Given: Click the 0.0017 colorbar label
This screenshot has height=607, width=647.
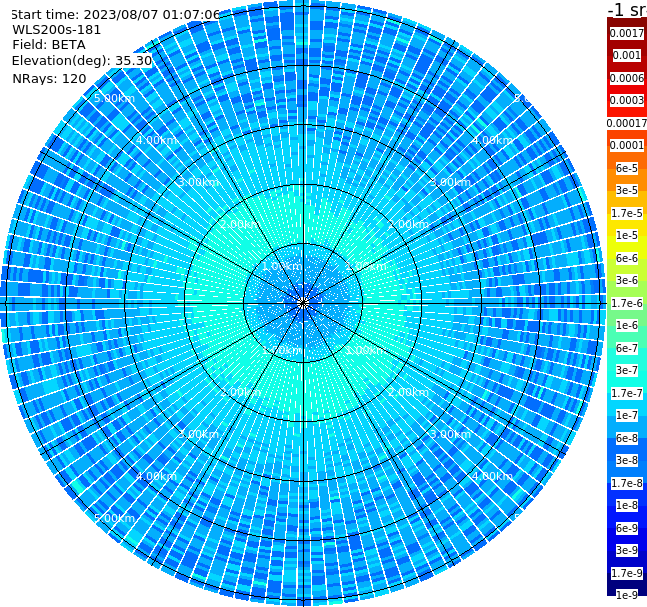Looking at the screenshot, I should 627,33.
